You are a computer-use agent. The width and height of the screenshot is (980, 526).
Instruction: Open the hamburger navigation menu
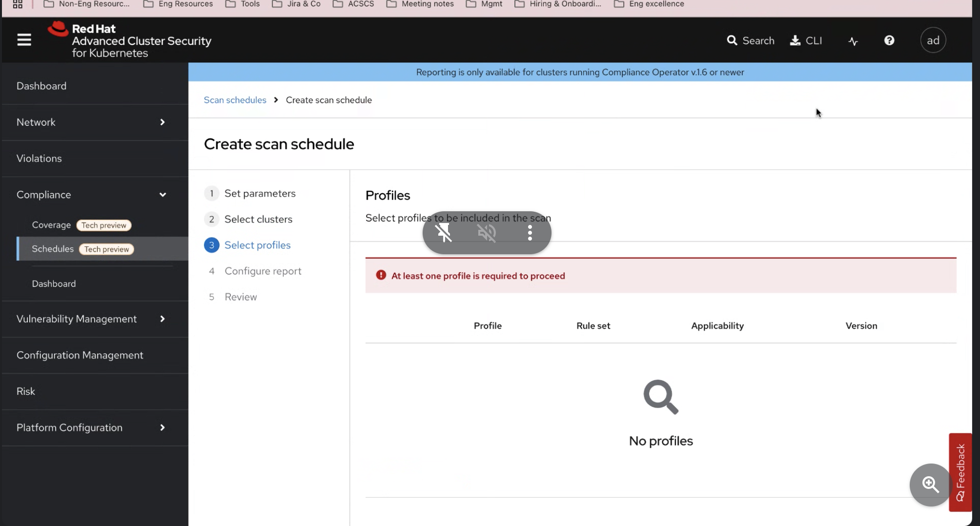[24, 40]
